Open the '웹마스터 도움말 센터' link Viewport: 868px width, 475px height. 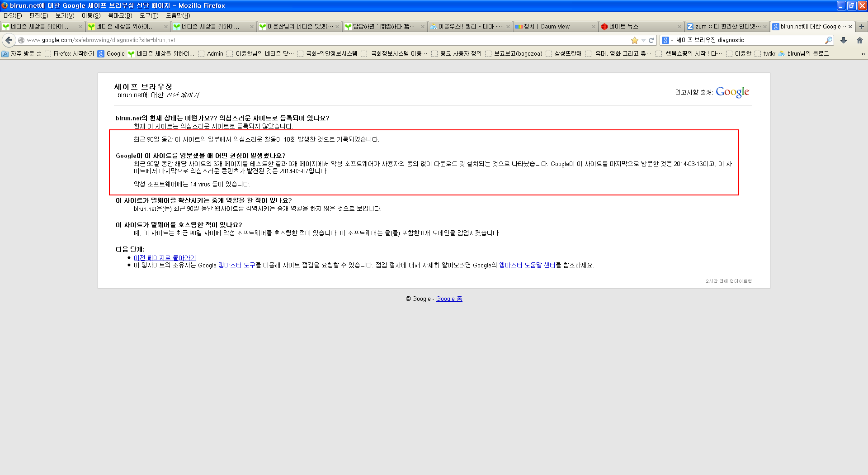click(527, 265)
